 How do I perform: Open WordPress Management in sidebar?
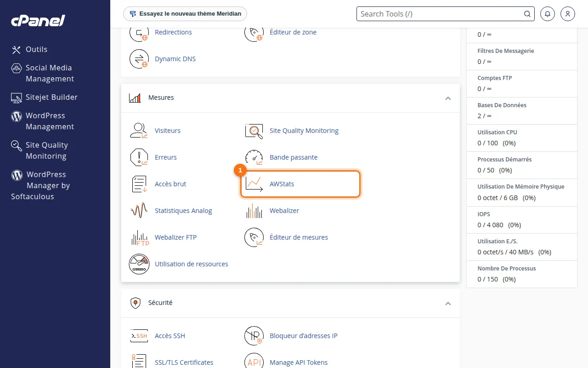(x=42, y=121)
